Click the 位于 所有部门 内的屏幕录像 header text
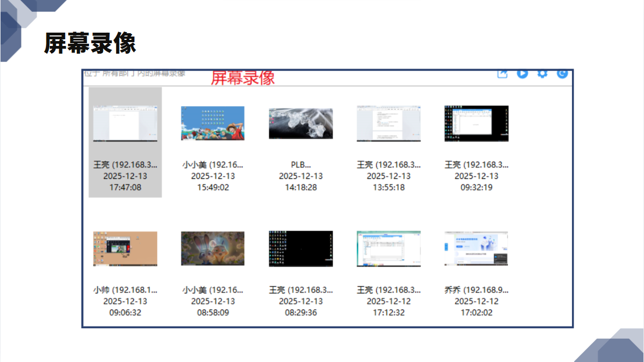Screen dimensions: 644x362 click(134, 74)
